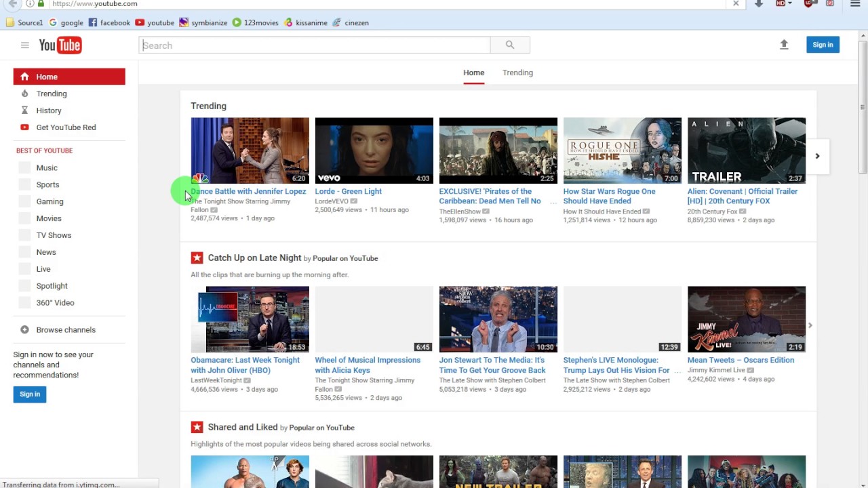
Task: Switch to the Home tab
Action: tap(474, 73)
